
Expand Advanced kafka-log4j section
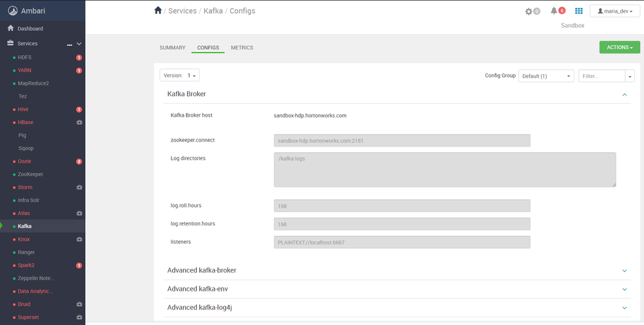624,308
